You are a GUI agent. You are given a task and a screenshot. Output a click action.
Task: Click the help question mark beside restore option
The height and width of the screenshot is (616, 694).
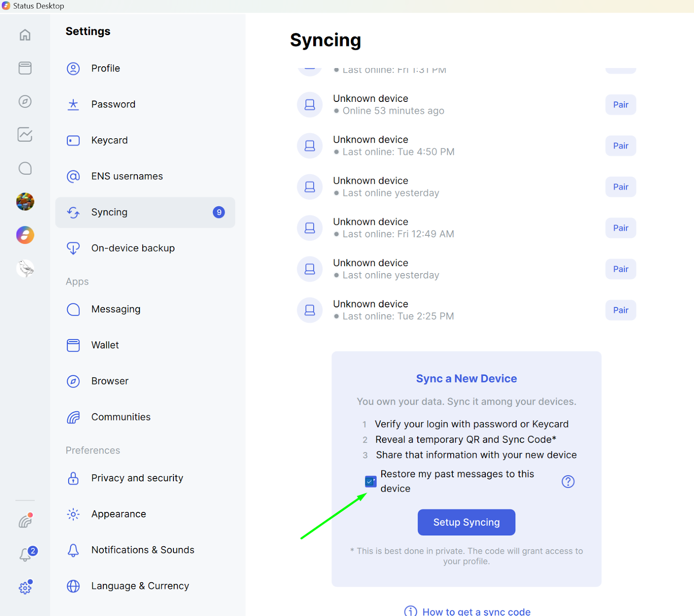(568, 482)
